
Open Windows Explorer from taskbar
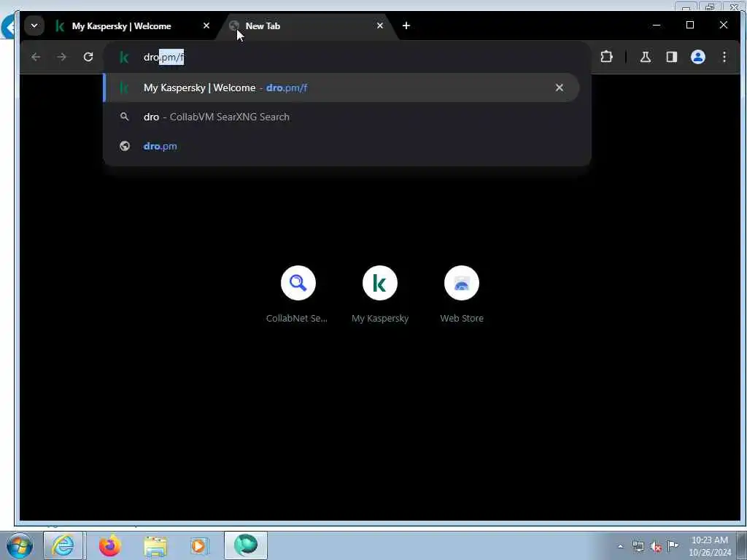coord(155,546)
